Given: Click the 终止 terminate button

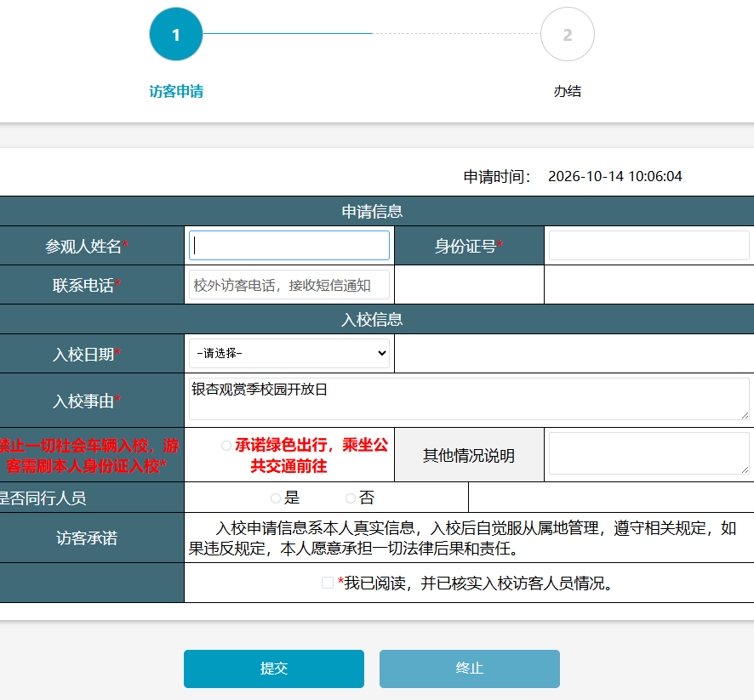Looking at the screenshot, I should (x=469, y=669).
